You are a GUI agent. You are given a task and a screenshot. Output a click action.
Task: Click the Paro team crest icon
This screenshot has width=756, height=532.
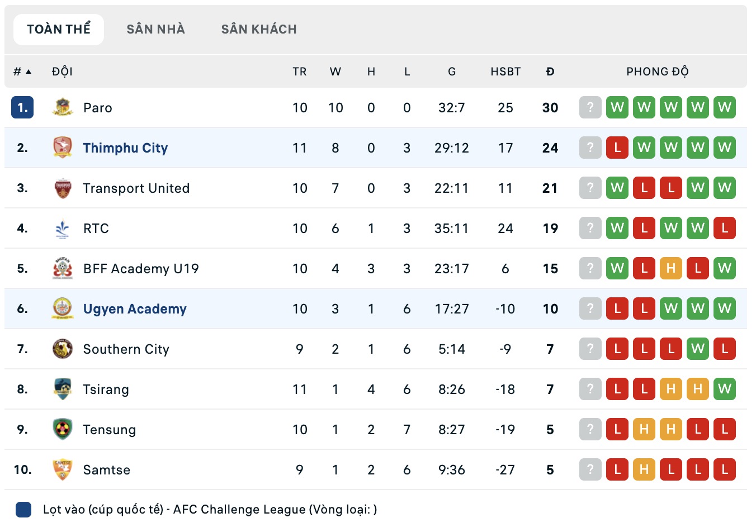pos(63,107)
